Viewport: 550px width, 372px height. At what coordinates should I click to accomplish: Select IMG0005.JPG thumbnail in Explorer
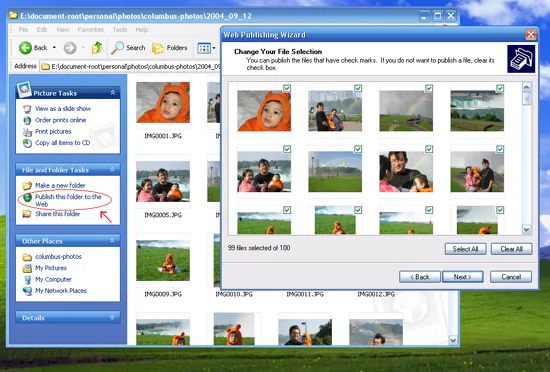pyautogui.click(x=163, y=182)
